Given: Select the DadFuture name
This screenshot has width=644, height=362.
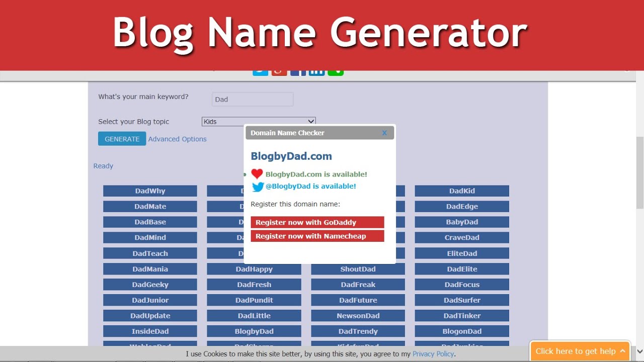Looking at the screenshot, I should [358, 300].
